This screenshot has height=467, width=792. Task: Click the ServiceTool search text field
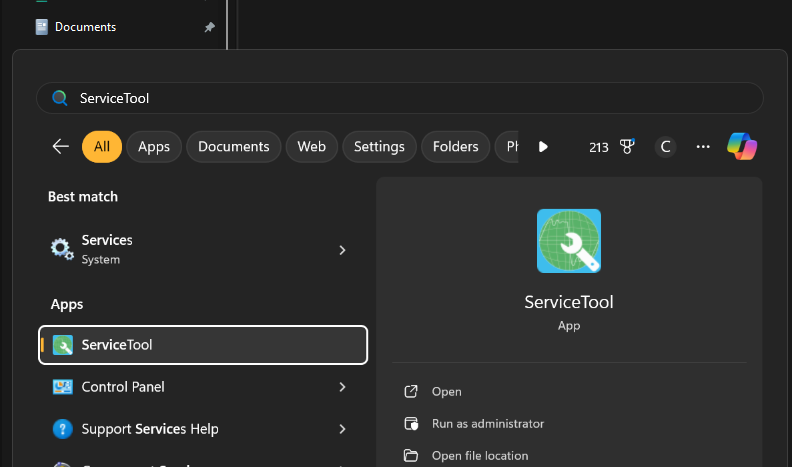pyautogui.click(x=400, y=98)
